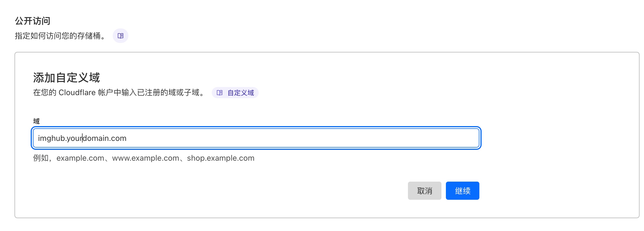644x231 pixels.
Task: Click the documentation book icon under 公开访问
Action: [x=120, y=36]
